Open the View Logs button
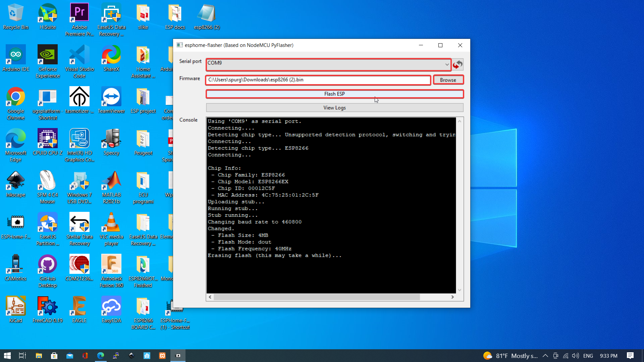 point(334,108)
